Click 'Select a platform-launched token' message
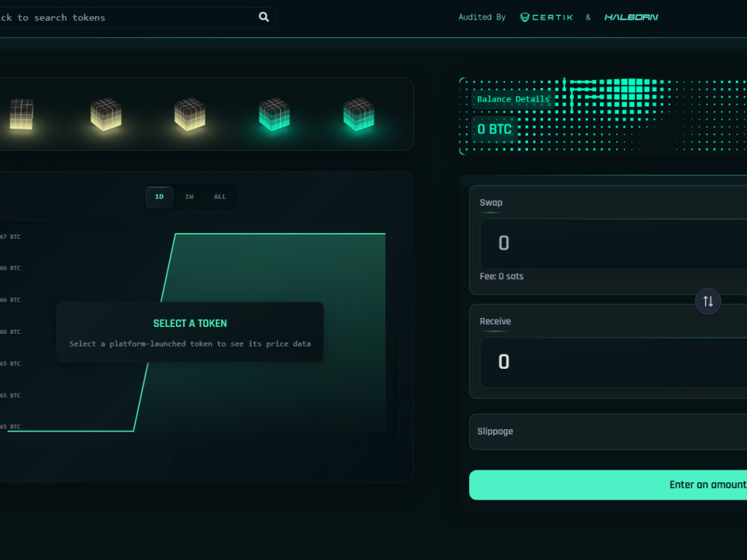 pyautogui.click(x=190, y=343)
